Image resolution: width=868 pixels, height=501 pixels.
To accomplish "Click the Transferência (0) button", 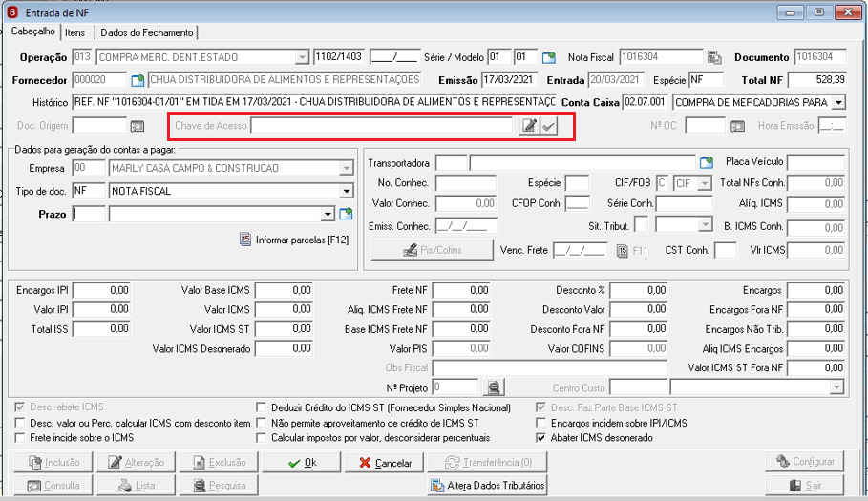I will point(487,462).
